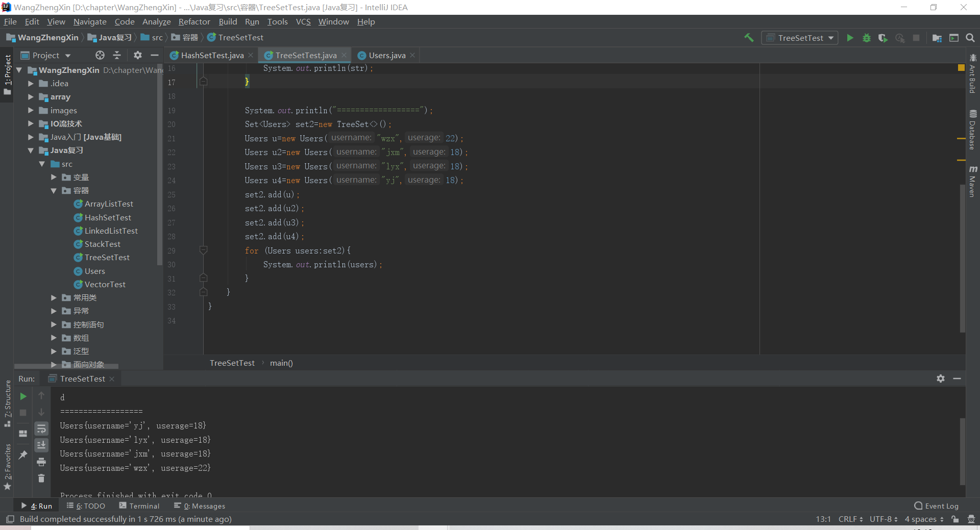Click the Project panel horizontal scrollbar
The width and height of the screenshot is (980, 530).
click(x=66, y=366)
